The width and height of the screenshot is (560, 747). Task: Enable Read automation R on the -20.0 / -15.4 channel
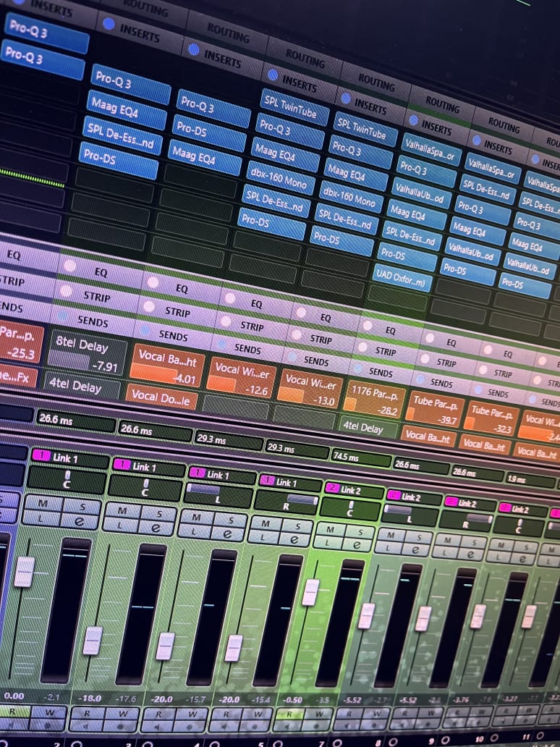(x=226, y=714)
